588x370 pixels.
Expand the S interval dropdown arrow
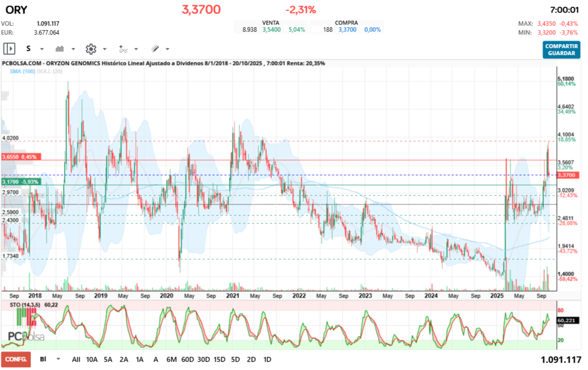[42, 49]
